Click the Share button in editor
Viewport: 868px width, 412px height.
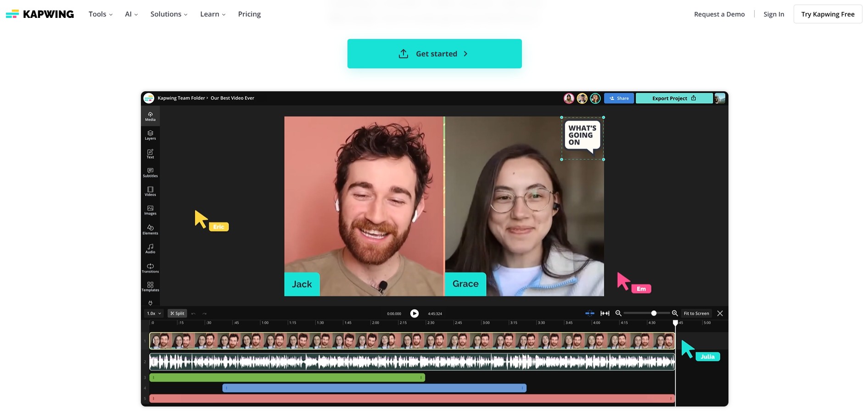coord(619,98)
